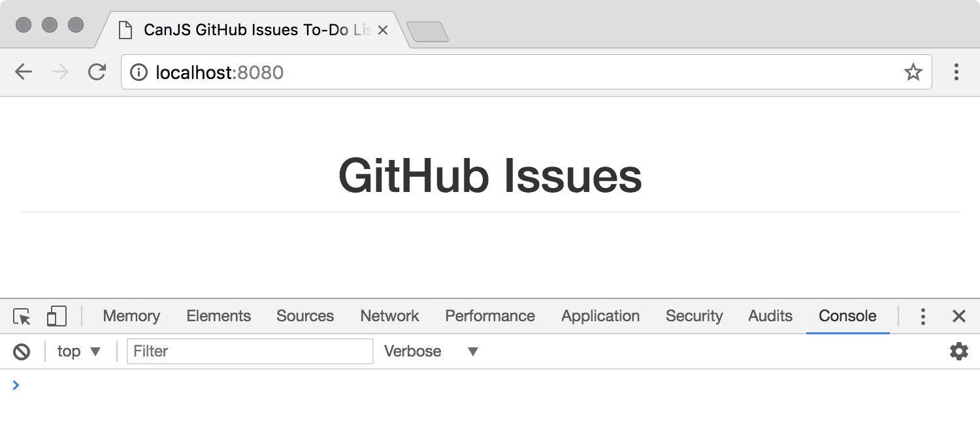The height and width of the screenshot is (427, 980).
Task: Click the console prompt line
Action: tap(490, 385)
